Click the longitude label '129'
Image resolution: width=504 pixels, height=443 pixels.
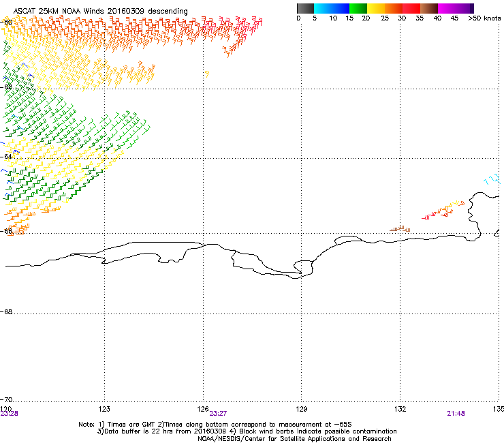tap(302, 409)
